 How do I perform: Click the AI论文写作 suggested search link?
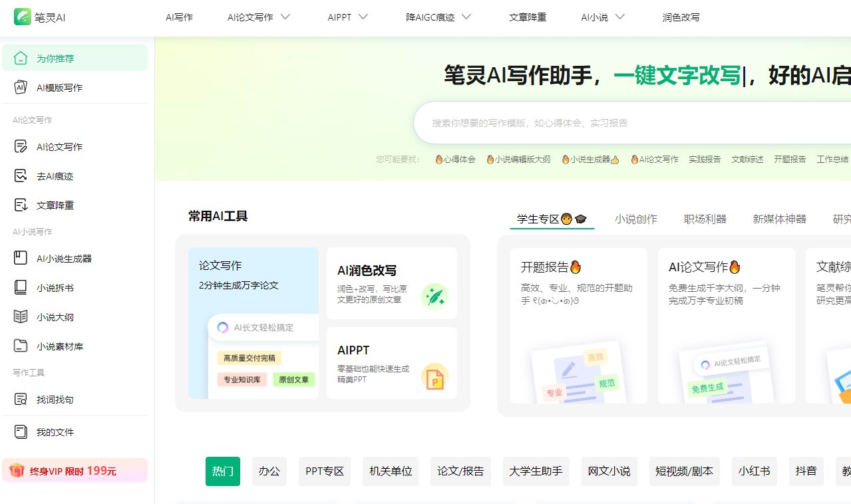pyautogui.click(x=655, y=160)
